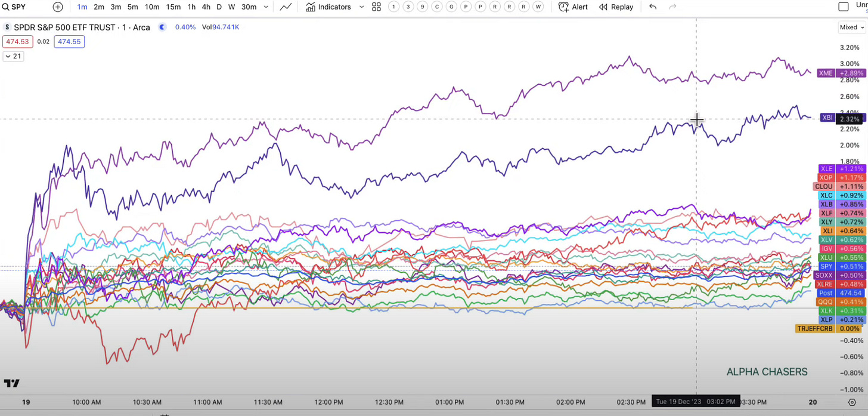Click the XLK price scale label

(841, 311)
